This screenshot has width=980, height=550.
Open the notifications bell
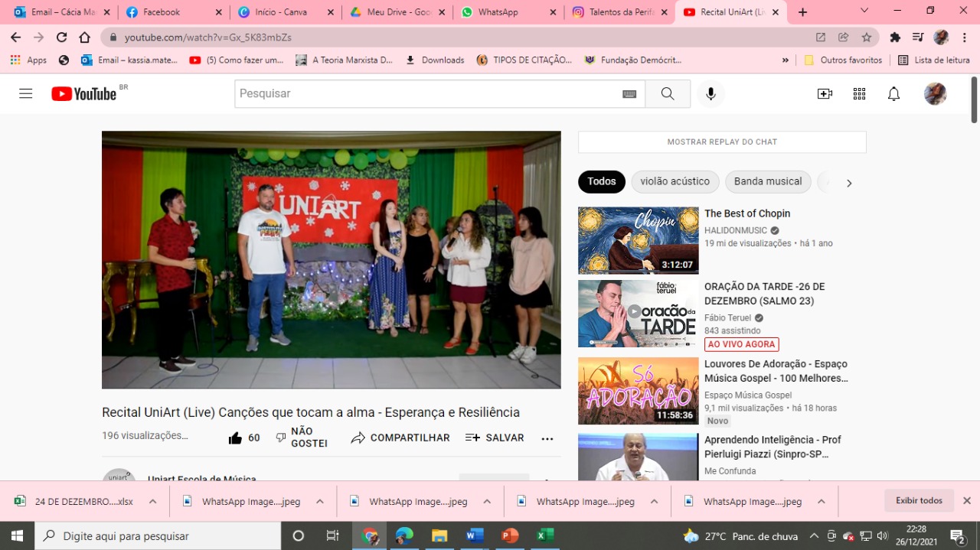pyautogui.click(x=893, y=93)
